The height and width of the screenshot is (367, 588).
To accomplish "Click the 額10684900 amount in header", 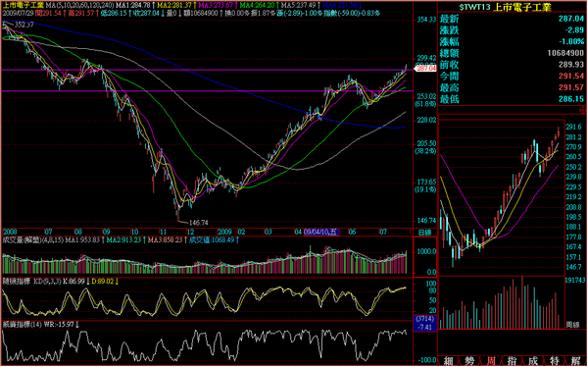I will [x=201, y=13].
